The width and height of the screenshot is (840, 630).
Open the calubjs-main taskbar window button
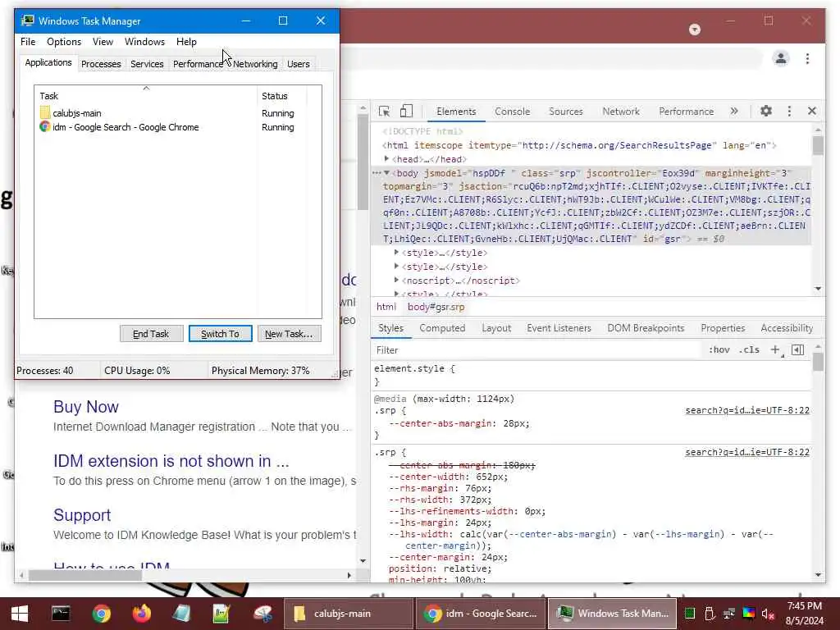coord(348,614)
